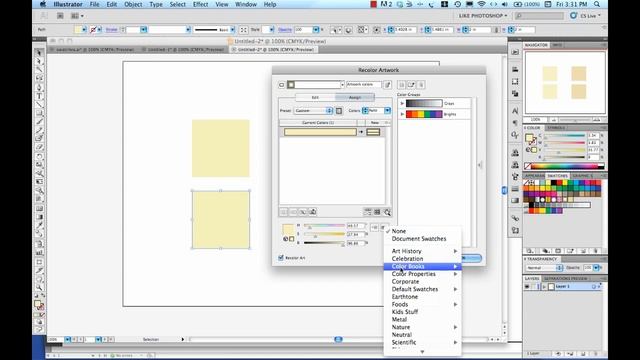Select the Paintbrush tool

39,122
